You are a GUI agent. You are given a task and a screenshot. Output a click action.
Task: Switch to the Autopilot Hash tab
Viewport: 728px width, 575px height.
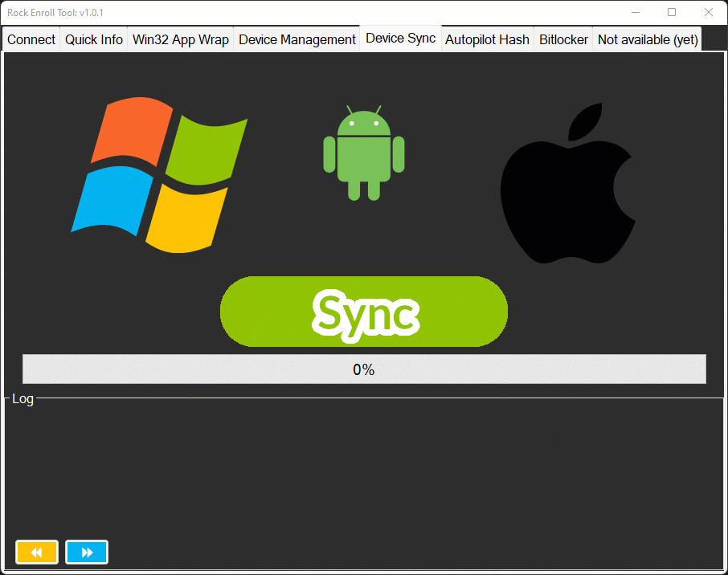pyautogui.click(x=487, y=39)
